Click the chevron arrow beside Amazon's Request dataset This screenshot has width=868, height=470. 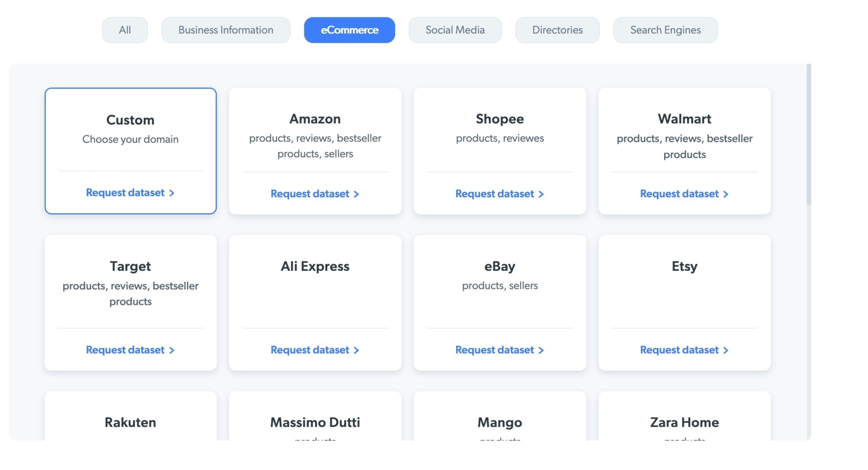pyautogui.click(x=357, y=194)
